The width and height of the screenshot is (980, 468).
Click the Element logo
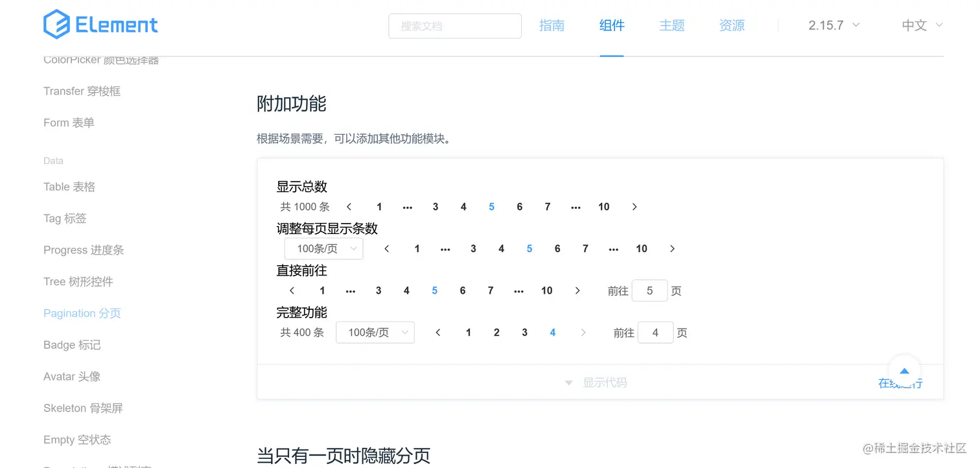click(x=100, y=25)
